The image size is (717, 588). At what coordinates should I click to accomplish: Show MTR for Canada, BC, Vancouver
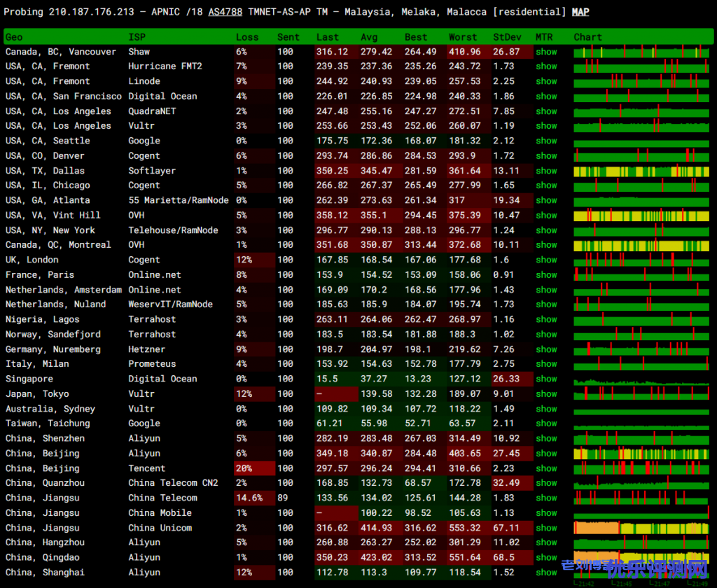[x=546, y=52]
